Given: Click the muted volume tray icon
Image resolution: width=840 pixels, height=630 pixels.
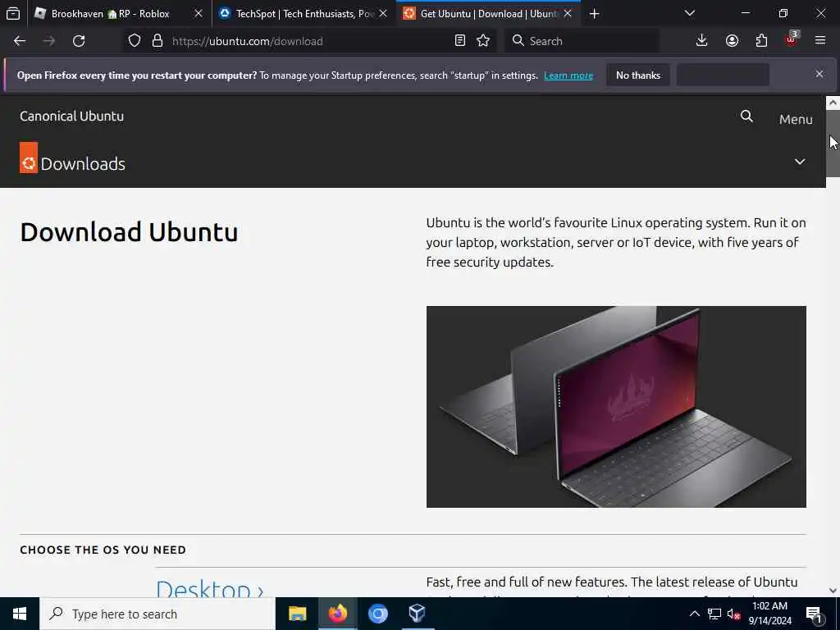Looking at the screenshot, I should tap(733, 614).
